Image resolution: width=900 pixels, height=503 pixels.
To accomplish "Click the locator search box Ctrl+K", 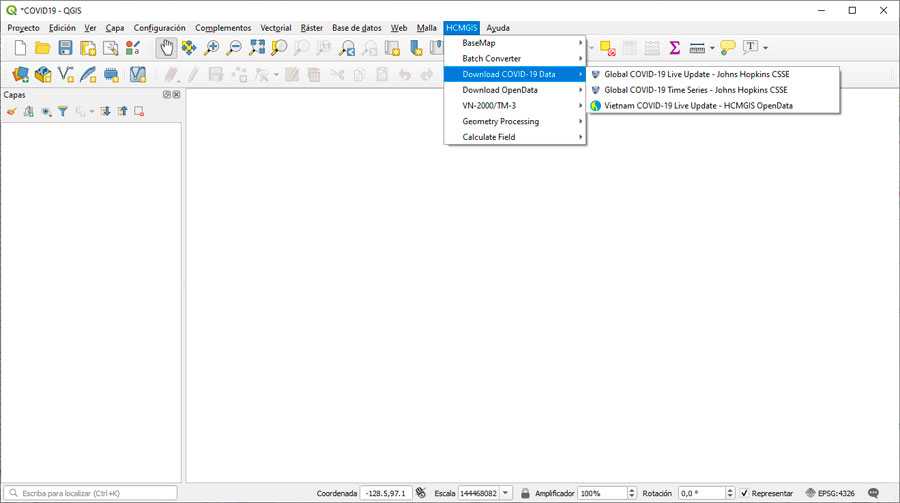I will [91, 493].
